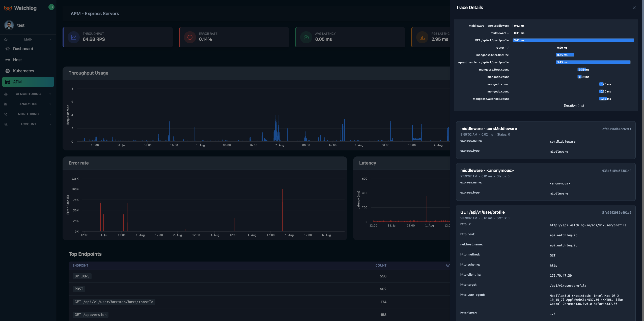Expand the Analytics section
The image size is (644, 321).
pos(28,104)
